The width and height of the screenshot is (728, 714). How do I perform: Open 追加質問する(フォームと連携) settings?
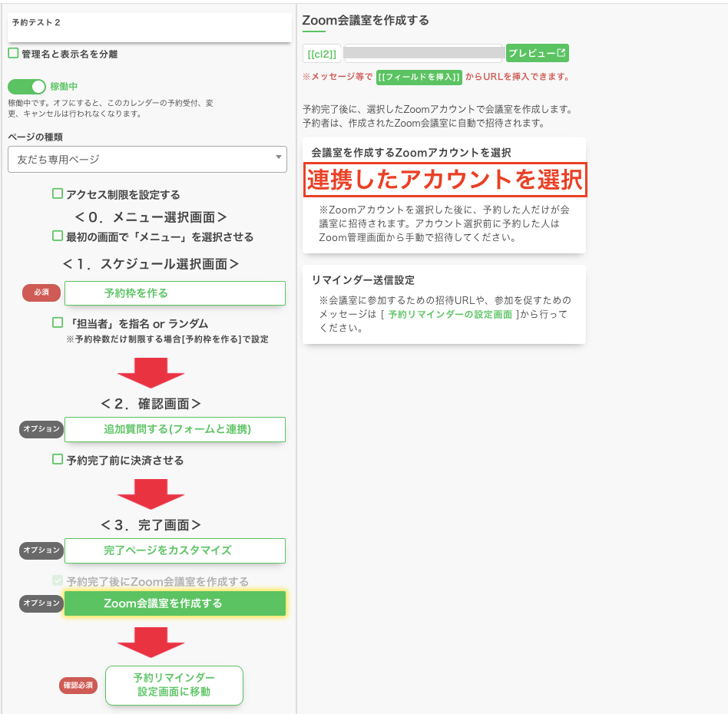click(x=174, y=429)
